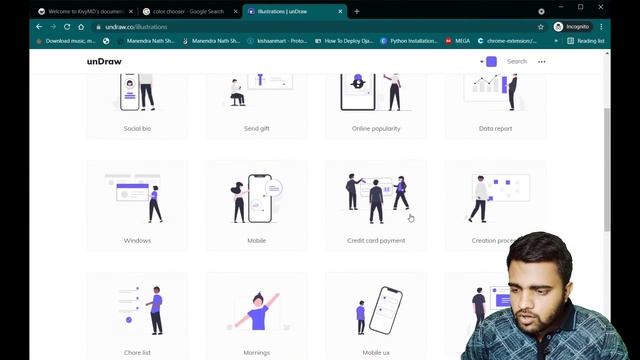Open the MEGA bookmark
The height and width of the screenshot is (360, 640).
click(458, 41)
